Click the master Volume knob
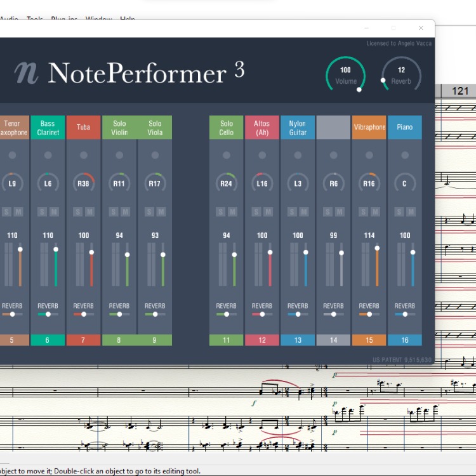476x476 pixels. coord(345,74)
